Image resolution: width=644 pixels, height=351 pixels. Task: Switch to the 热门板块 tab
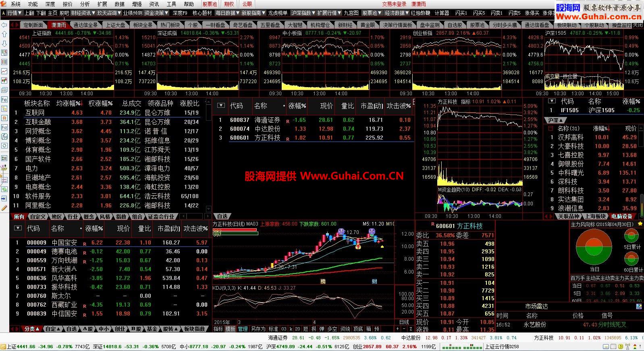[170, 25]
